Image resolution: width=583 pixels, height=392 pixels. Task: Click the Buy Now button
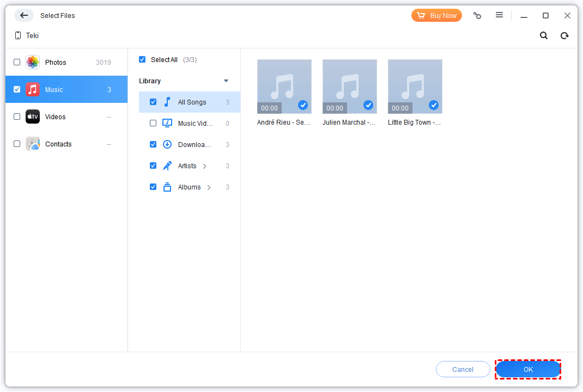click(436, 15)
